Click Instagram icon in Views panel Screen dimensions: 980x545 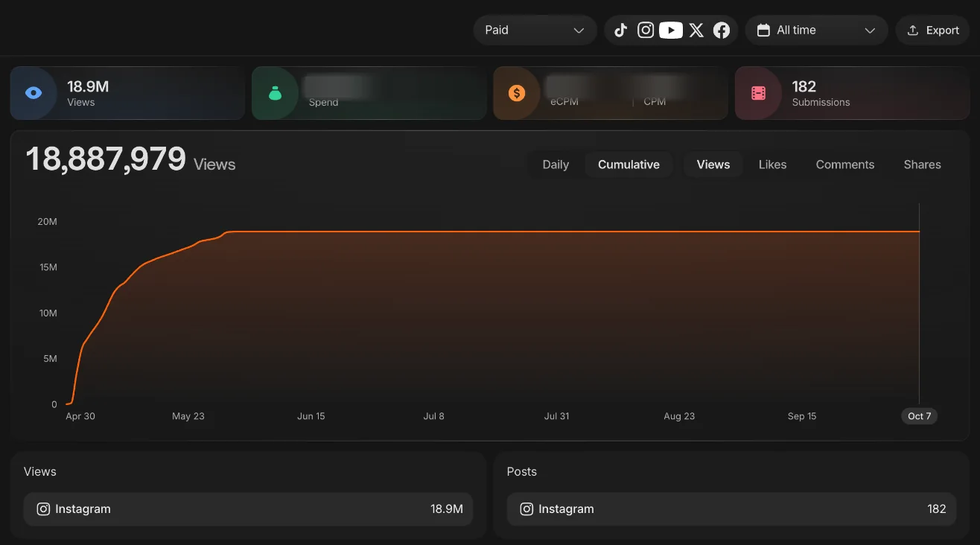[43, 509]
